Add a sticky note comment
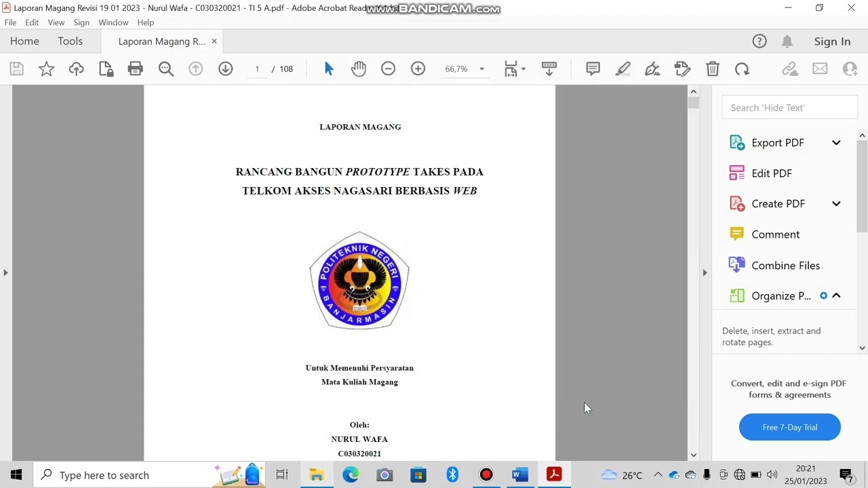This screenshot has width=868, height=488. [x=593, y=68]
